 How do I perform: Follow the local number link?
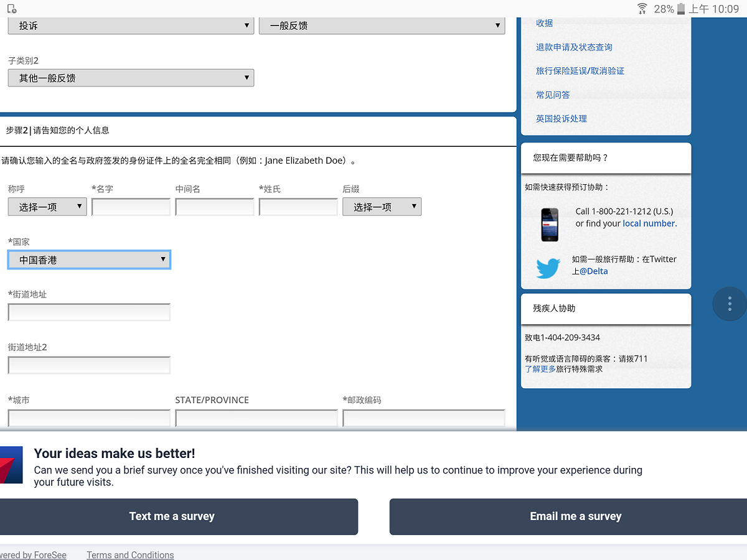click(x=649, y=223)
